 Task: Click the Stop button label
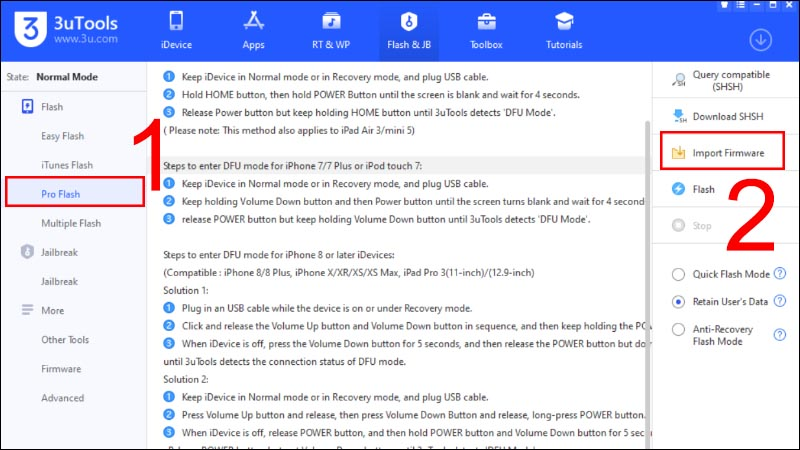tap(702, 226)
